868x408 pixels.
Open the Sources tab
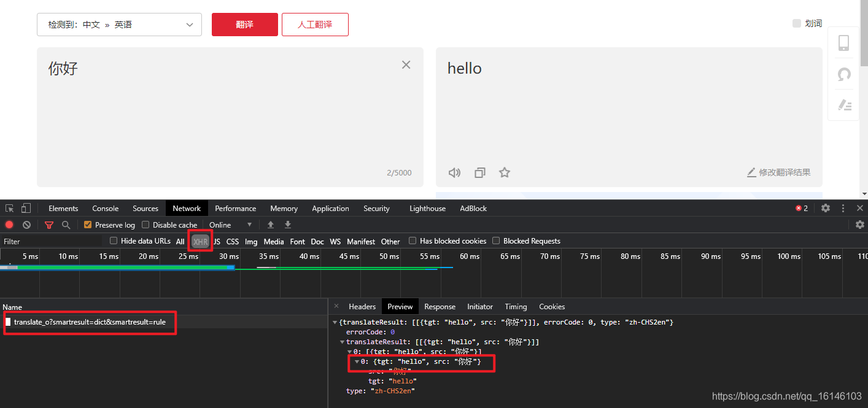point(145,209)
